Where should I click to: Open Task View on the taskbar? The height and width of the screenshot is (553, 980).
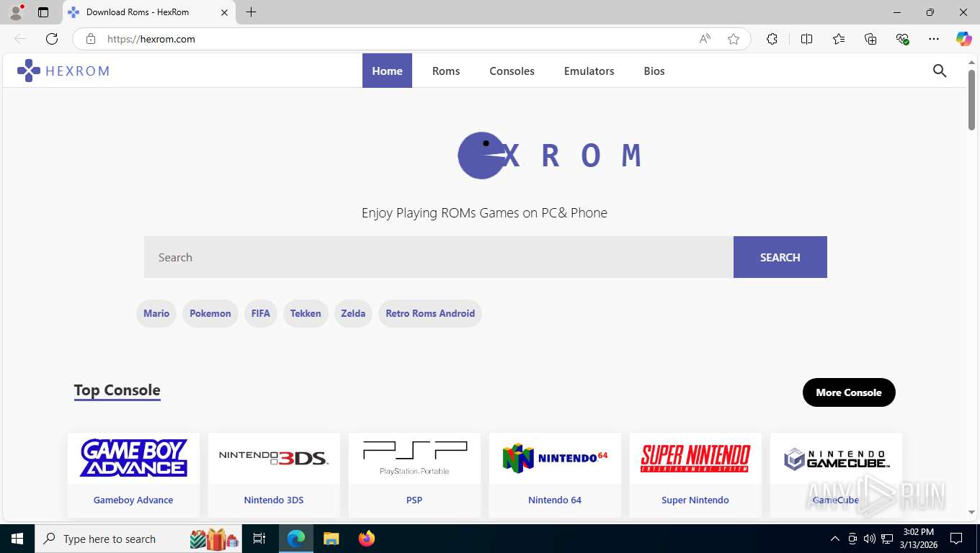coord(259,539)
